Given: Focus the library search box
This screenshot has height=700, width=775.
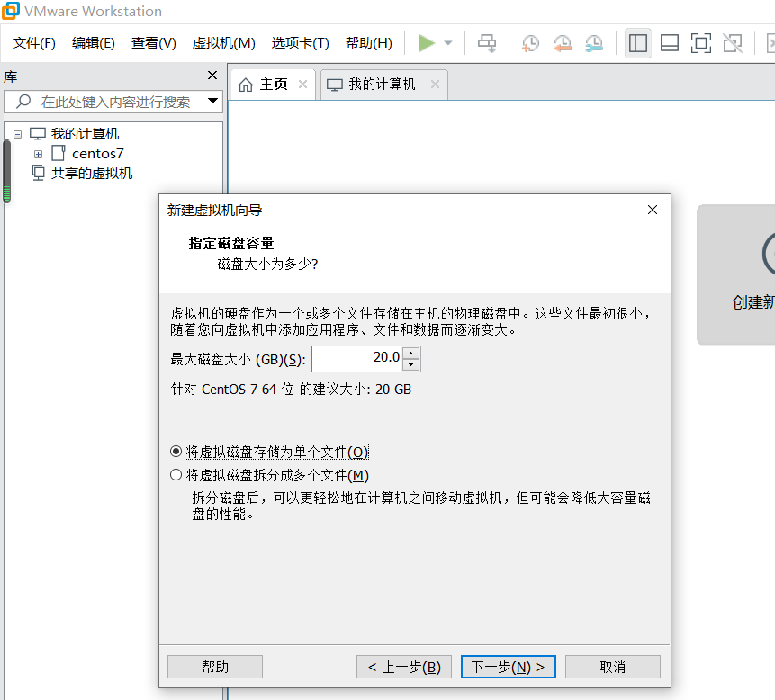Looking at the screenshot, I should point(113,102).
